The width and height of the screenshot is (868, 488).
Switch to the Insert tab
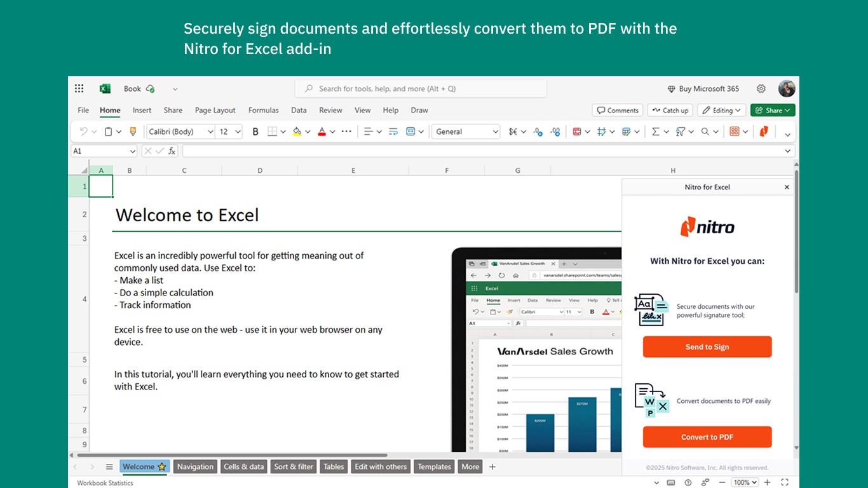142,111
